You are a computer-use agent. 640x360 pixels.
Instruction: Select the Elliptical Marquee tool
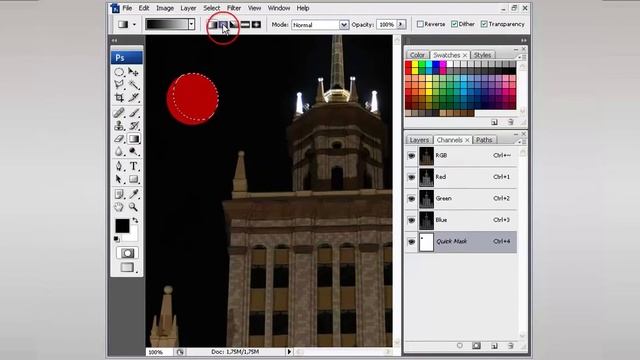point(119,72)
